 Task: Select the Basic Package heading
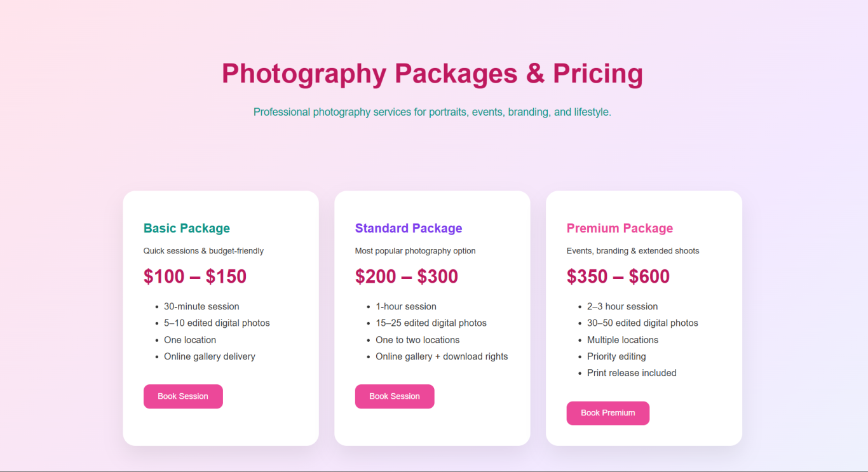tap(187, 228)
